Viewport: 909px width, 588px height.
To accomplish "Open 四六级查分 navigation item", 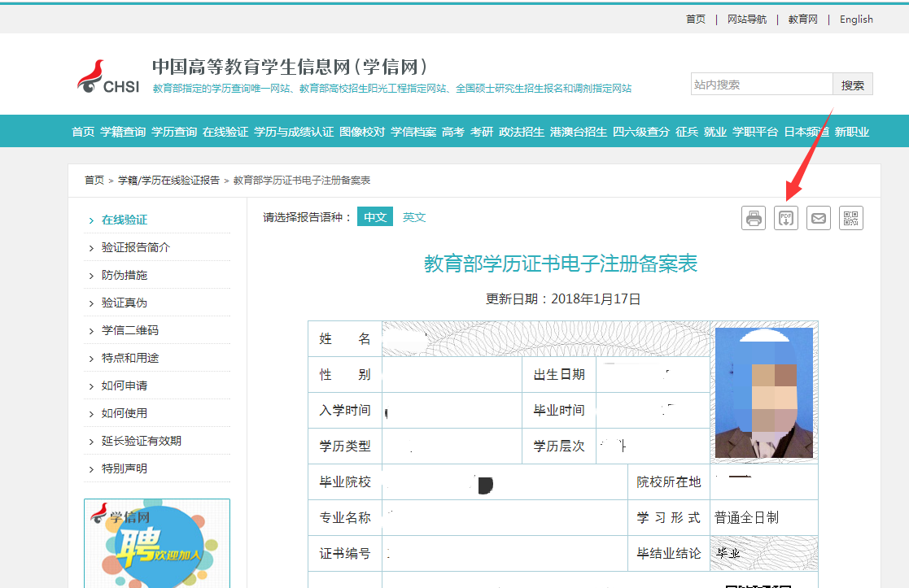I will 641,132.
